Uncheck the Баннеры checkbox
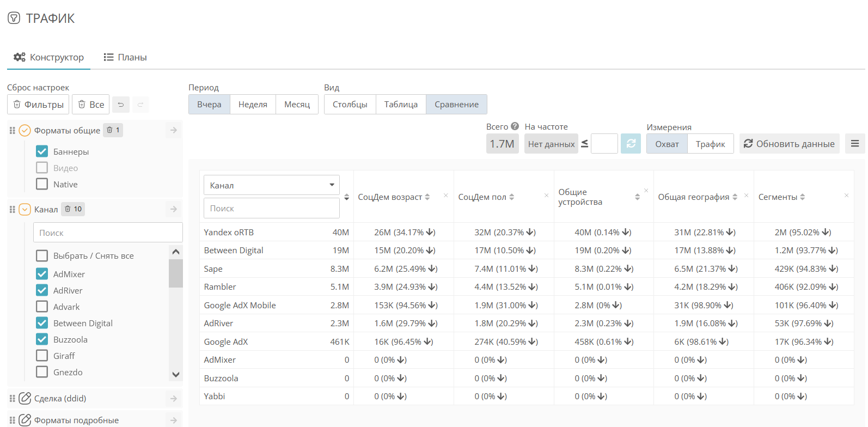Screen dimensions: 868x427 pyautogui.click(x=42, y=151)
